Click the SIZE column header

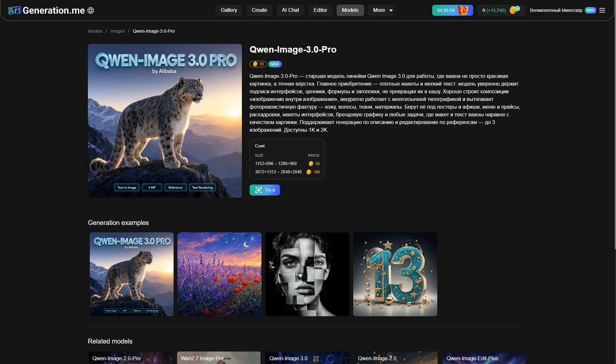(259, 155)
